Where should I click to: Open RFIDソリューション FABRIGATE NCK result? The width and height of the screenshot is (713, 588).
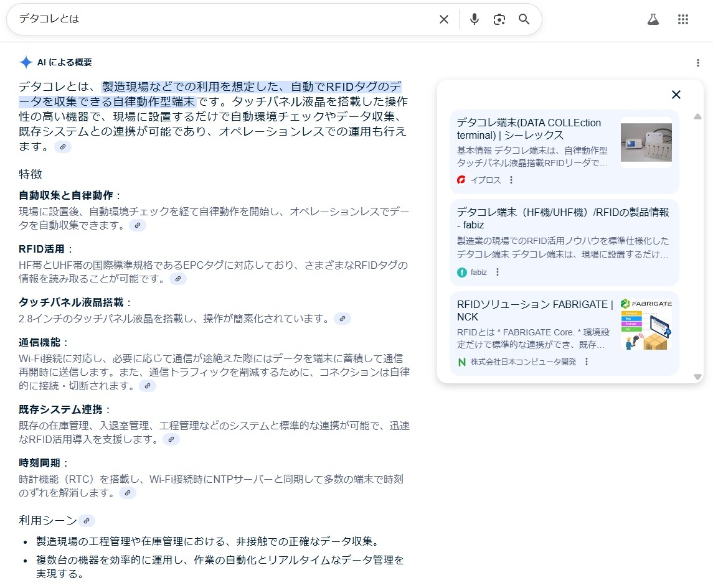[x=535, y=310]
